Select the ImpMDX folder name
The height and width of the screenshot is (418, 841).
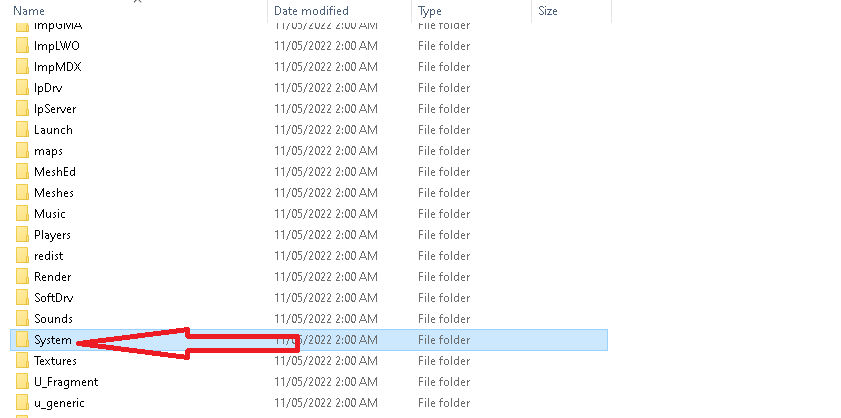coord(57,67)
